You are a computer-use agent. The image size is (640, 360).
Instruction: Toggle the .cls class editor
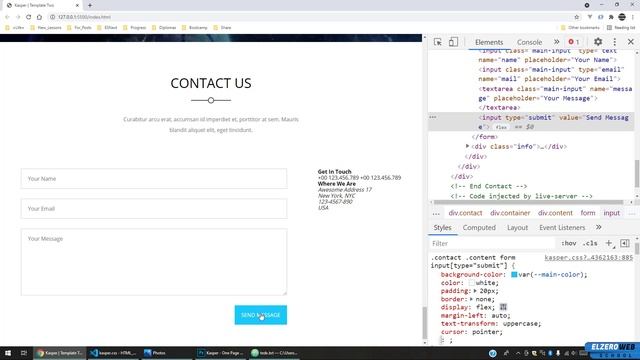click(590, 243)
